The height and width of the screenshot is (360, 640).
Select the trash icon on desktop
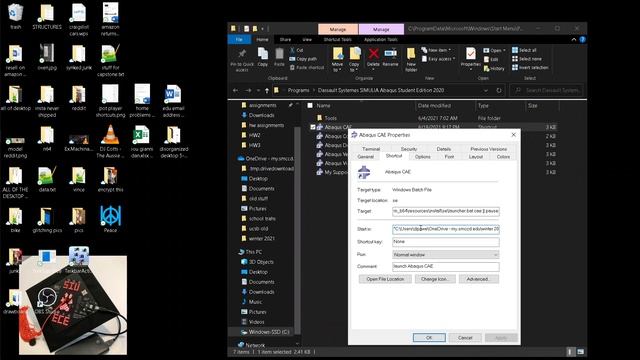15,17
